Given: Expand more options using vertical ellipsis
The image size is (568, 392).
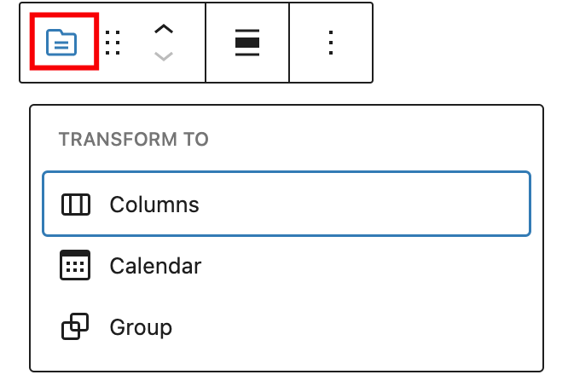Looking at the screenshot, I should click(x=332, y=43).
